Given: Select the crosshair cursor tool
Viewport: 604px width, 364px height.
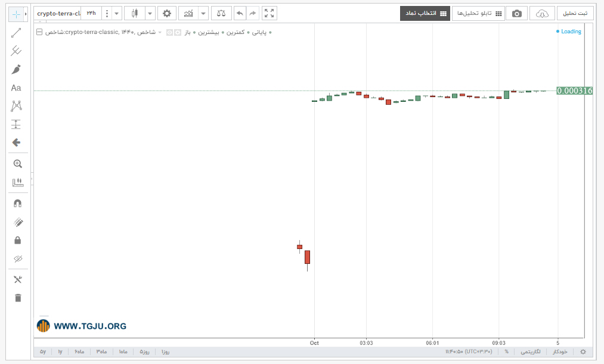Looking at the screenshot, I should tap(16, 15).
